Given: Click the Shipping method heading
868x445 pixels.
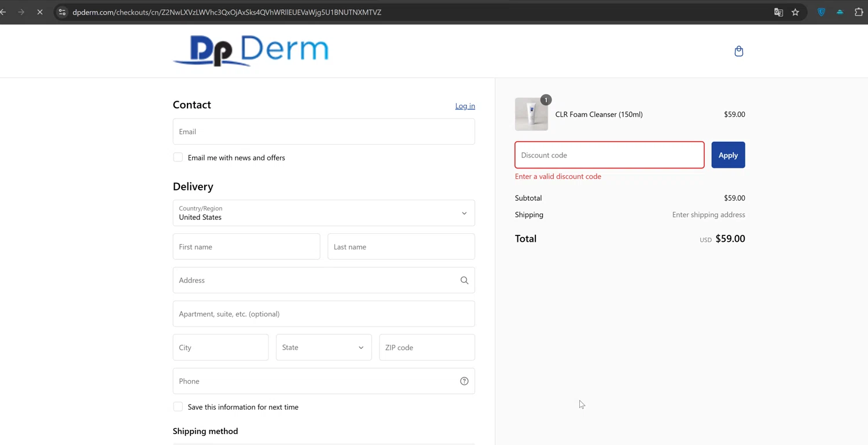Looking at the screenshot, I should click(205, 431).
